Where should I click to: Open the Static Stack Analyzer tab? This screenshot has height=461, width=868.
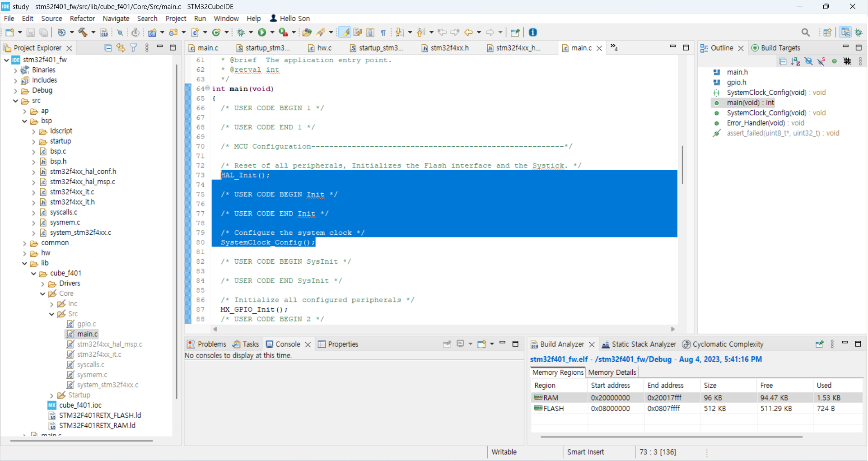point(639,344)
